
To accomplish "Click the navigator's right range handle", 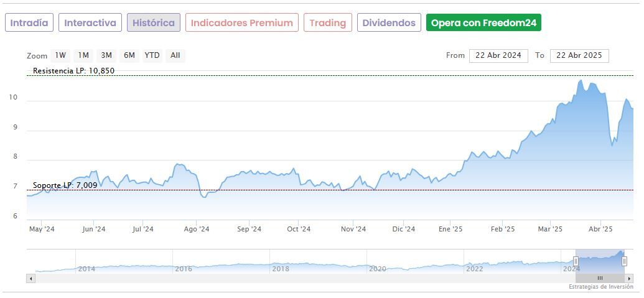I will tap(624, 261).
